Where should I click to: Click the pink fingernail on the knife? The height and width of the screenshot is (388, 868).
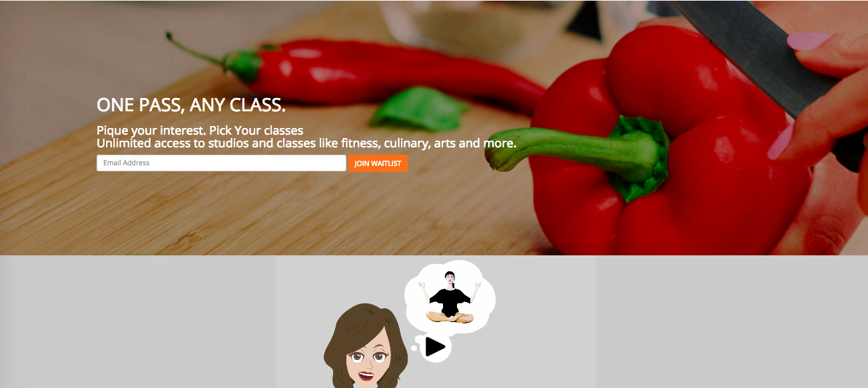pyautogui.click(x=809, y=41)
